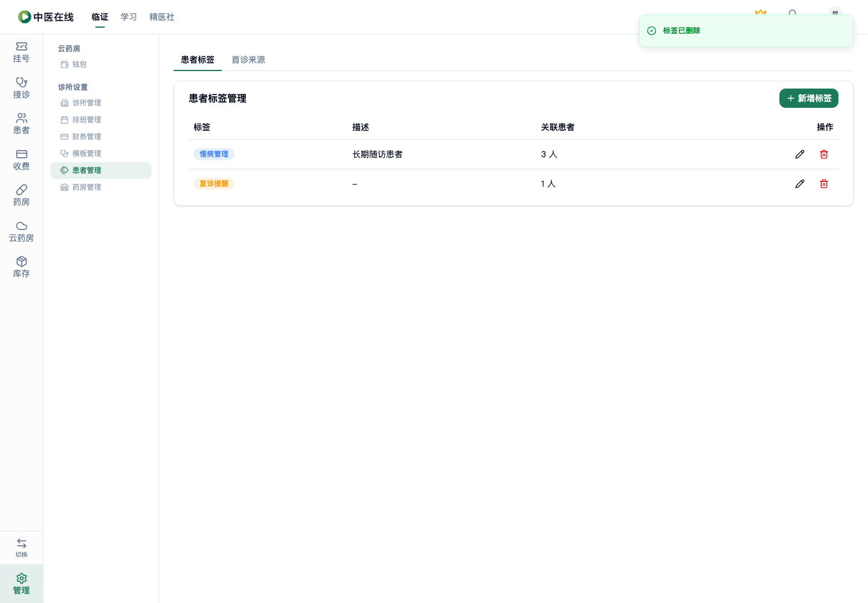Open 药房 pharmacy in left sidebar

(21, 196)
